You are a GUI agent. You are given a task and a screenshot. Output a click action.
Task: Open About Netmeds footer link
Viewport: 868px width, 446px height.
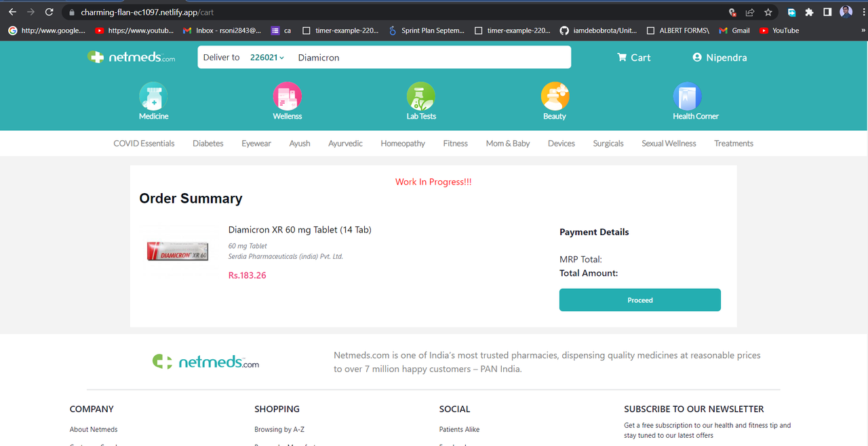click(x=94, y=429)
